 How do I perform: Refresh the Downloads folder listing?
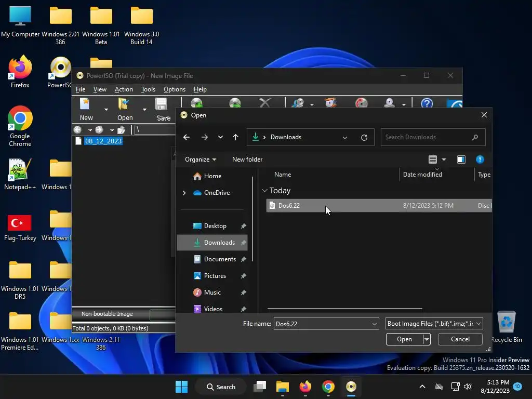[x=364, y=137]
